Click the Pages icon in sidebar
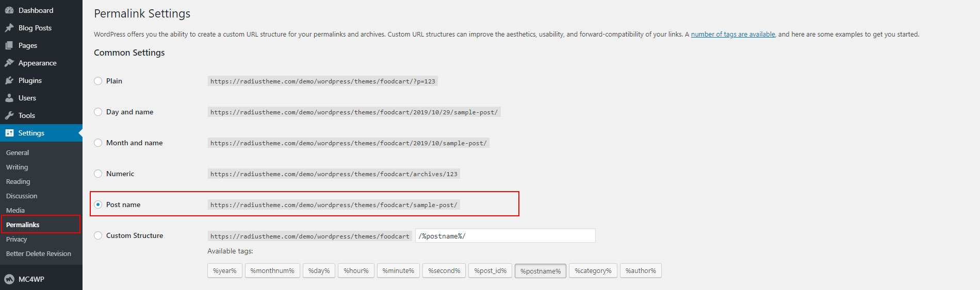Viewport: 980px width, 290px height. pyautogui.click(x=9, y=45)
